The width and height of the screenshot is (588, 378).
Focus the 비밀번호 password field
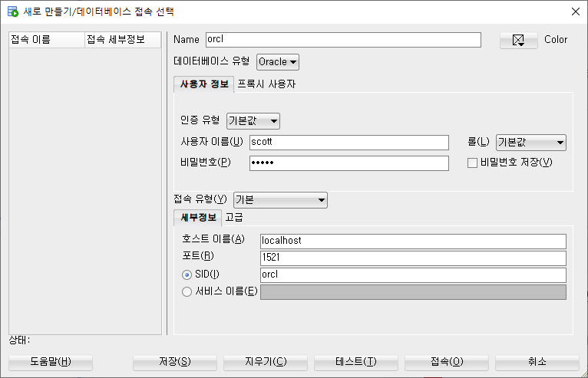point(349,163)
